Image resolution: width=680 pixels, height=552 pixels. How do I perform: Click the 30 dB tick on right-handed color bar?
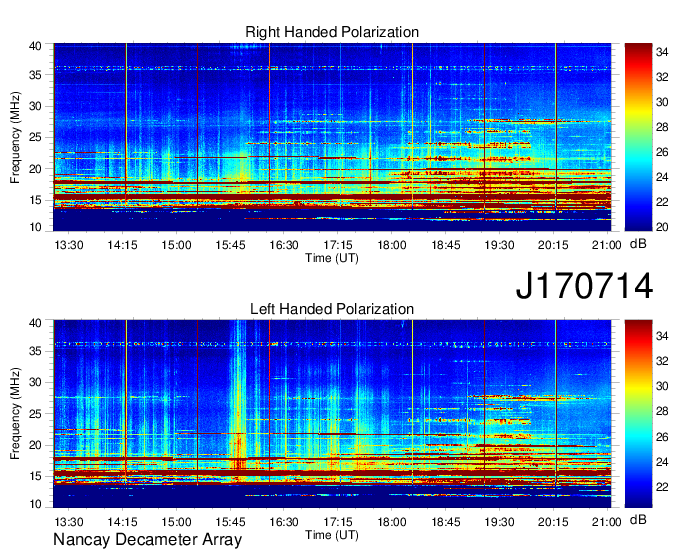click(662, 102)
